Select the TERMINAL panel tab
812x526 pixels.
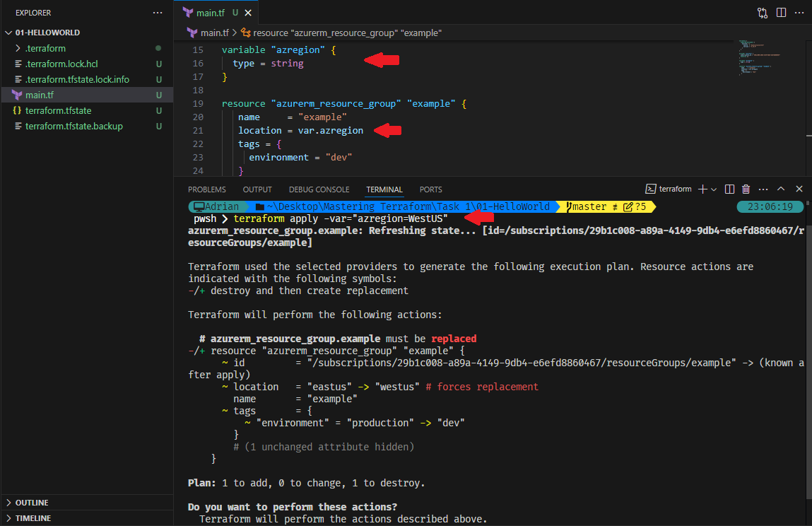click(384, 189)
